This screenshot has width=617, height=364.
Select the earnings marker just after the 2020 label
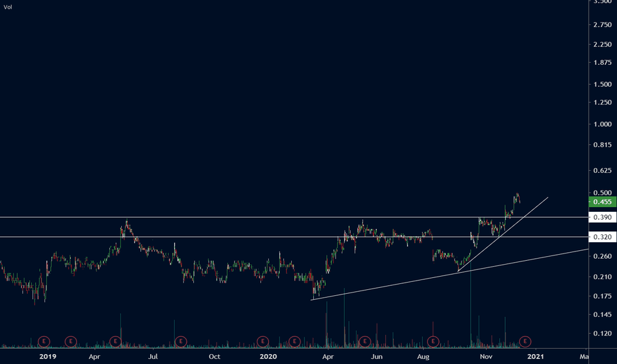click(x=295, y=341)
